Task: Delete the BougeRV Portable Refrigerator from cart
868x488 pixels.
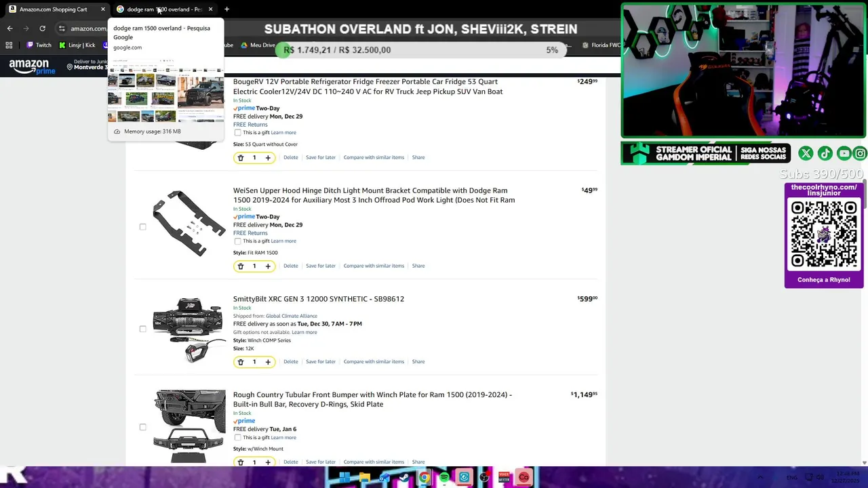Action: [x=290, y=157]
